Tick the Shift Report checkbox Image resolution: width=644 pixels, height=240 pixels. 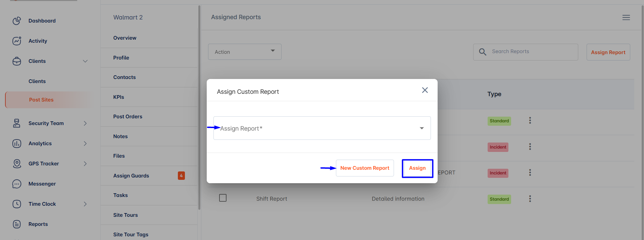pyautogui.click(x=223, y=198)
